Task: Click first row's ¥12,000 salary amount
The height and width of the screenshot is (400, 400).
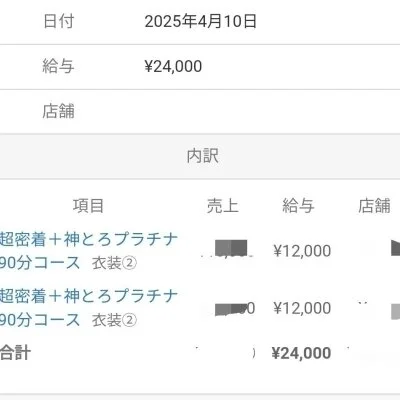Action: (x=302, y=251)
